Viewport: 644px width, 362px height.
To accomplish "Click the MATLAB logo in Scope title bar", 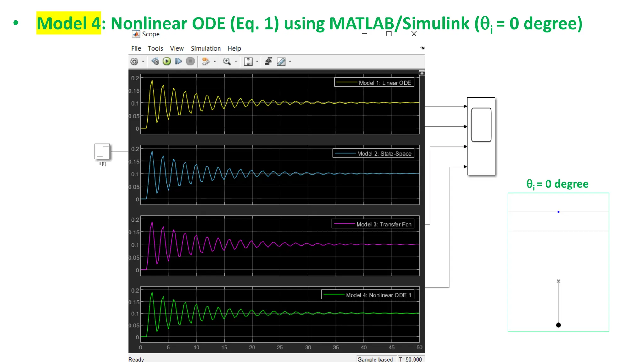I will coord(136,34).
